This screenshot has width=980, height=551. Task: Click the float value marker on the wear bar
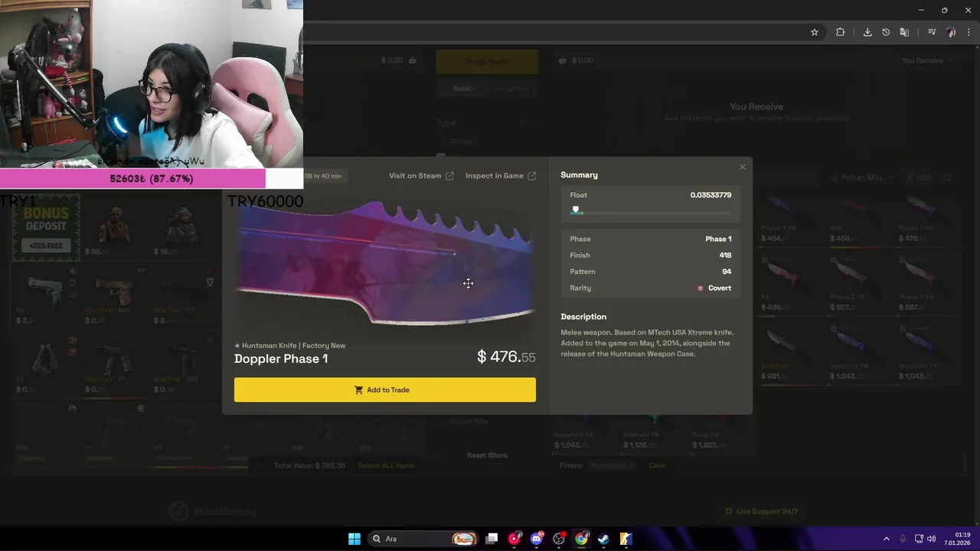coord(576,210)
